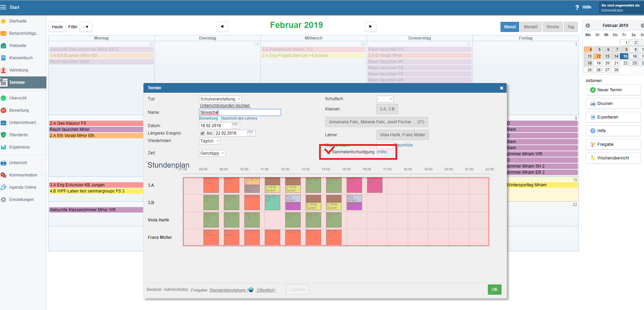Open the Drucken printer action

593,104
